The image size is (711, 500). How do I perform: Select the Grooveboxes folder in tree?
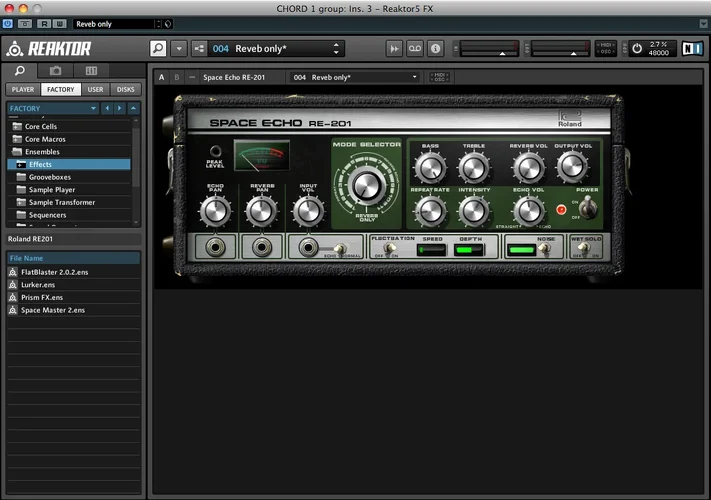point(49,177)
